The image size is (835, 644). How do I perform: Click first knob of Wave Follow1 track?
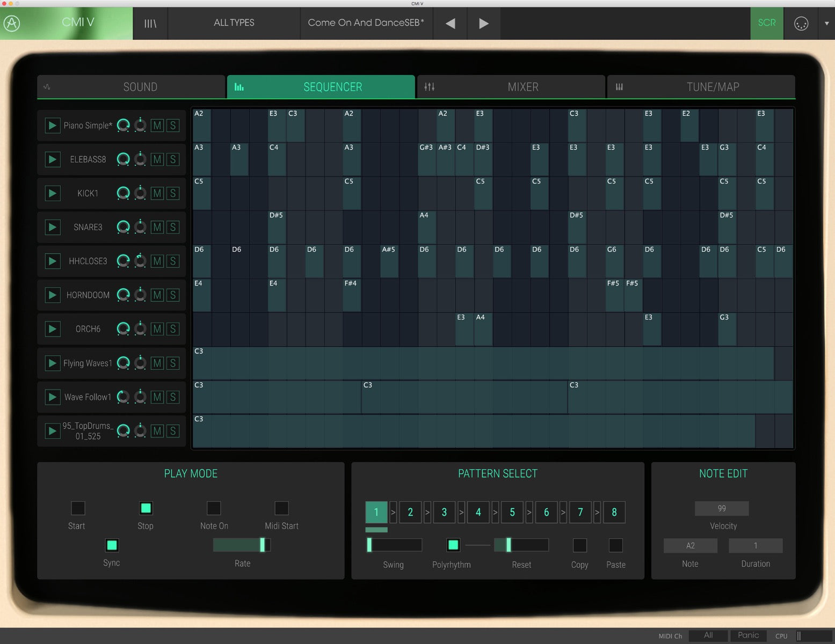pyautogui.click(x=124, y=397)
